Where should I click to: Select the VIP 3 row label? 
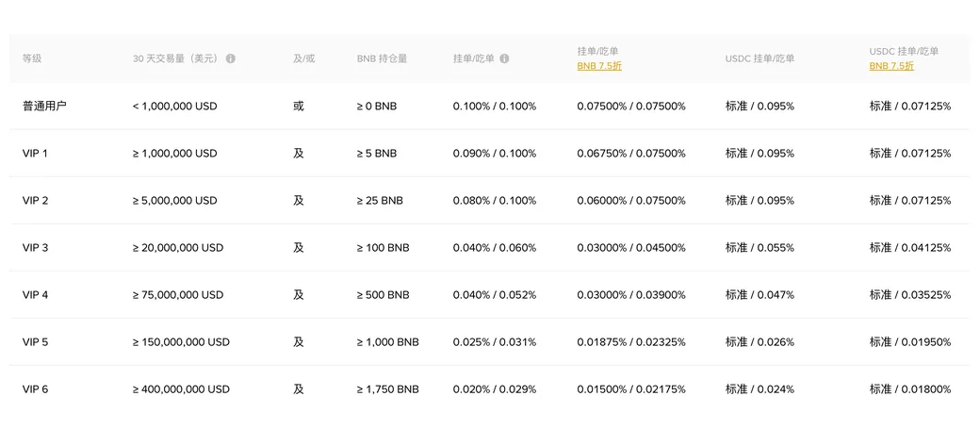coord(35,248)
